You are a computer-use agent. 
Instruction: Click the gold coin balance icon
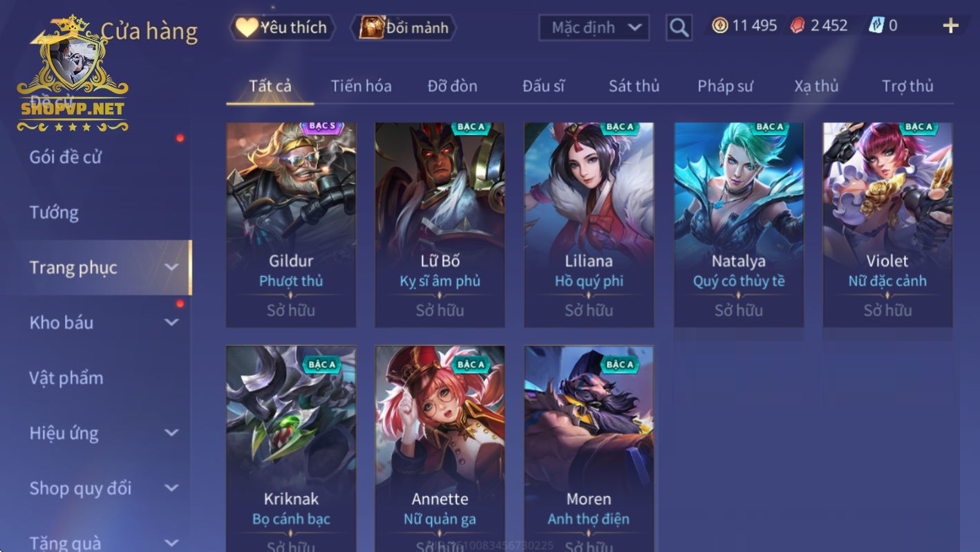click(720, 26)
